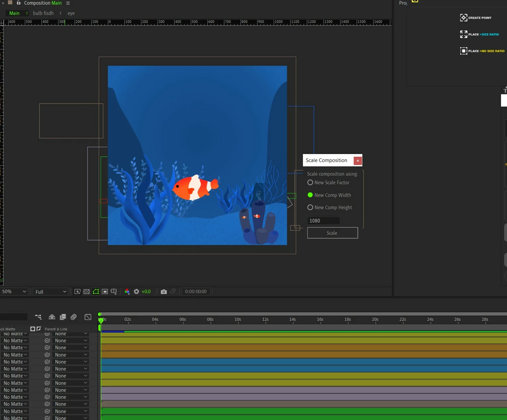
Task: Enable Motion Blur switch in timeline
Action: tap(74, 317)
